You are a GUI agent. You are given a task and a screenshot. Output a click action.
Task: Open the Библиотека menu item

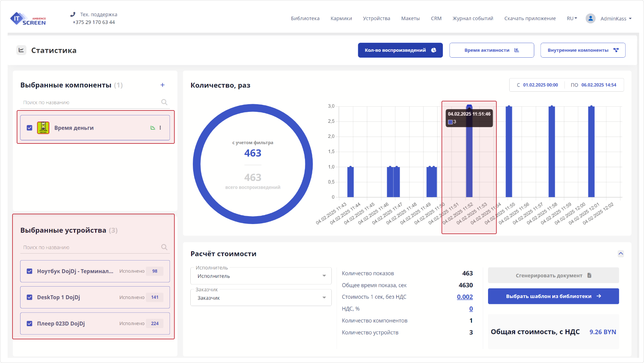click(x=305, y=18)
